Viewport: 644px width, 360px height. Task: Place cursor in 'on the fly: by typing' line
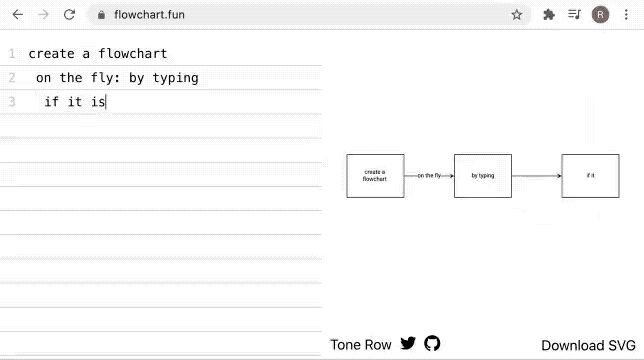(x=161, y=78)
